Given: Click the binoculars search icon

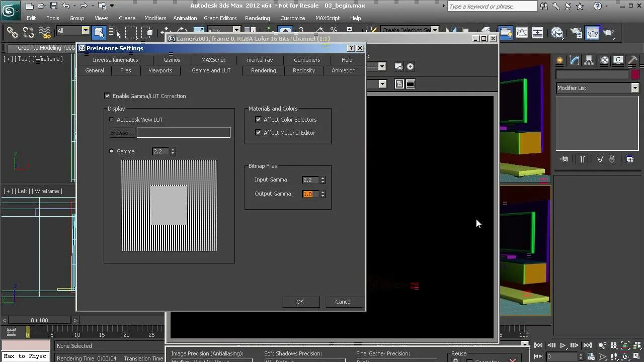Looking at the screenshot, I should coord(543,7).
